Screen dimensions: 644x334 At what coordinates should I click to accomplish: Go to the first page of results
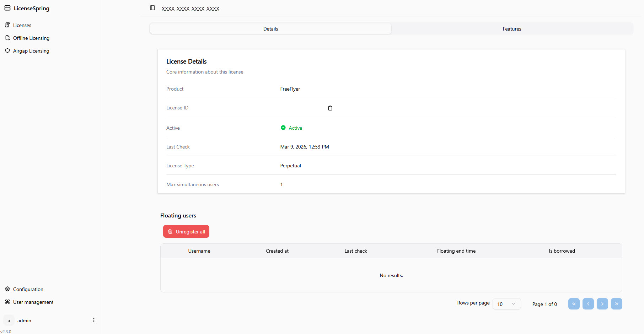[x=574, y=304]
